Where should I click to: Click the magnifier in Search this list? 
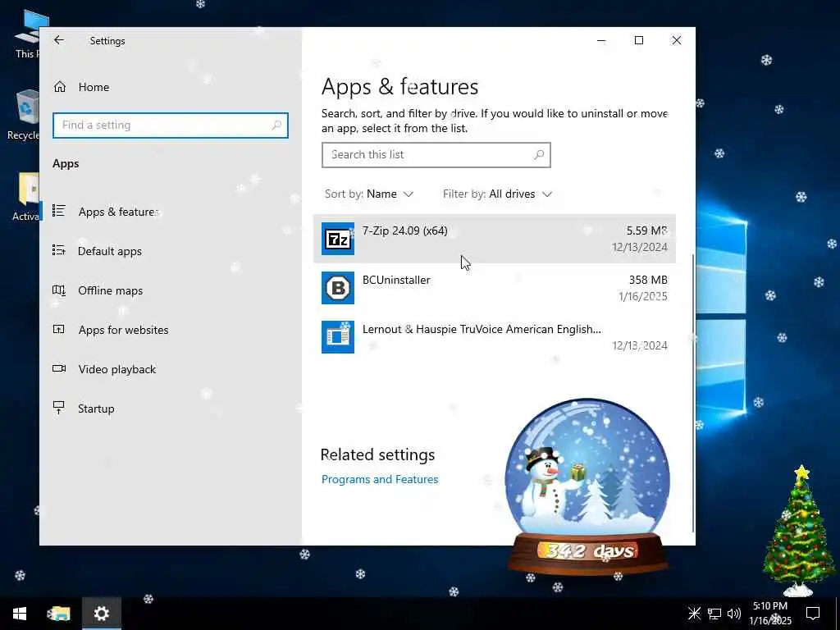[x=539, y=155]
